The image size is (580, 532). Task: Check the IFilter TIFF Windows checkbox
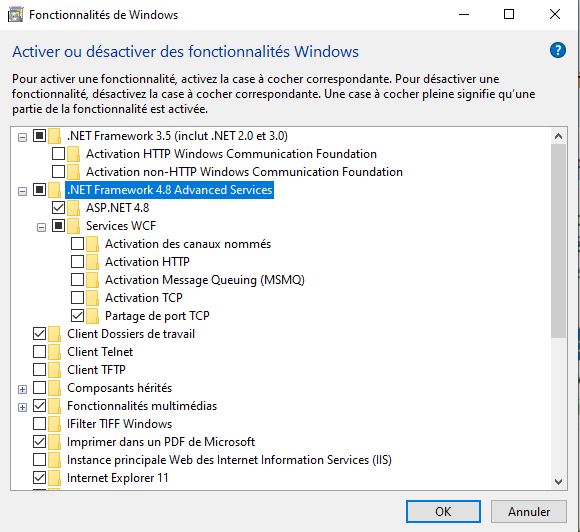click(x=40, y=424)
